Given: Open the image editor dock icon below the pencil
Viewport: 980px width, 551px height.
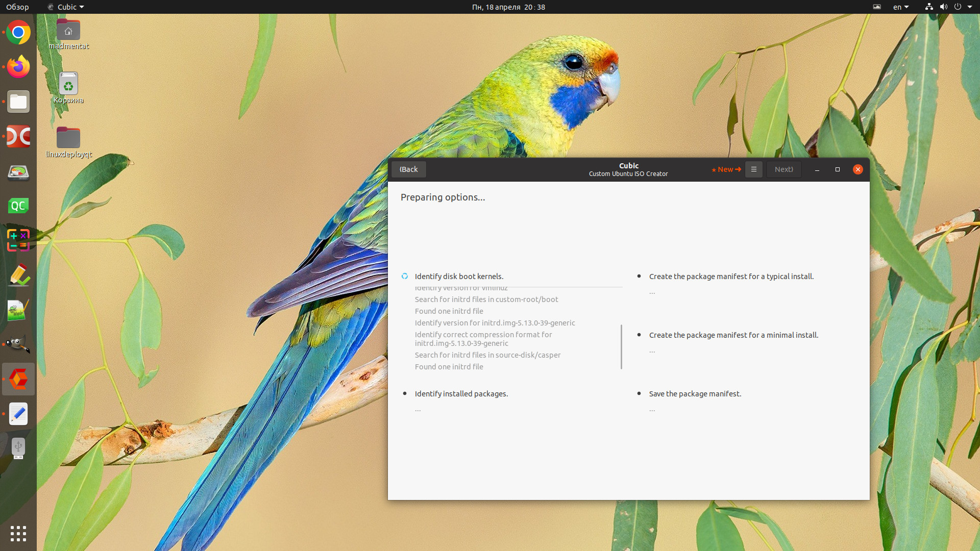Looking at the screenshot, I should tap(18, 310).
